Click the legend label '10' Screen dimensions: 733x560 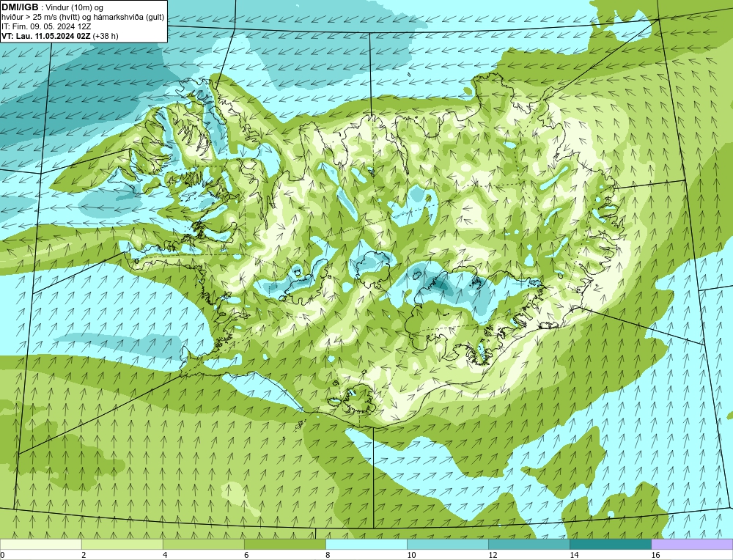click(x=411, y=555)
